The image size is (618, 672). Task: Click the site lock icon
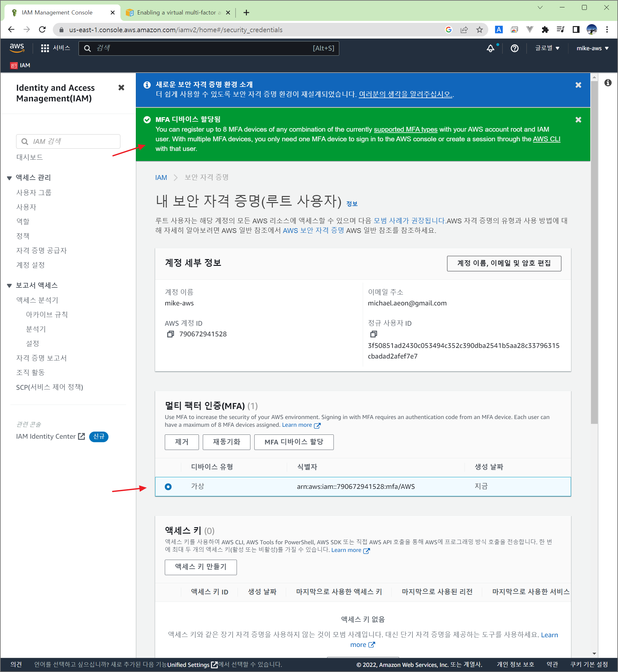(x=61, y=30)
